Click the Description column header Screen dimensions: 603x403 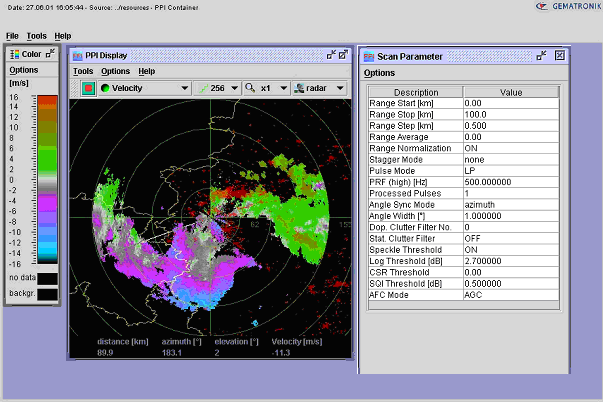point(416,92)
